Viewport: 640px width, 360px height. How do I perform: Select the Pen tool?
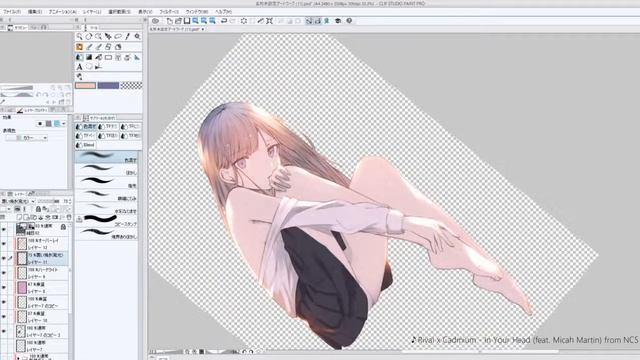(89, 47)
